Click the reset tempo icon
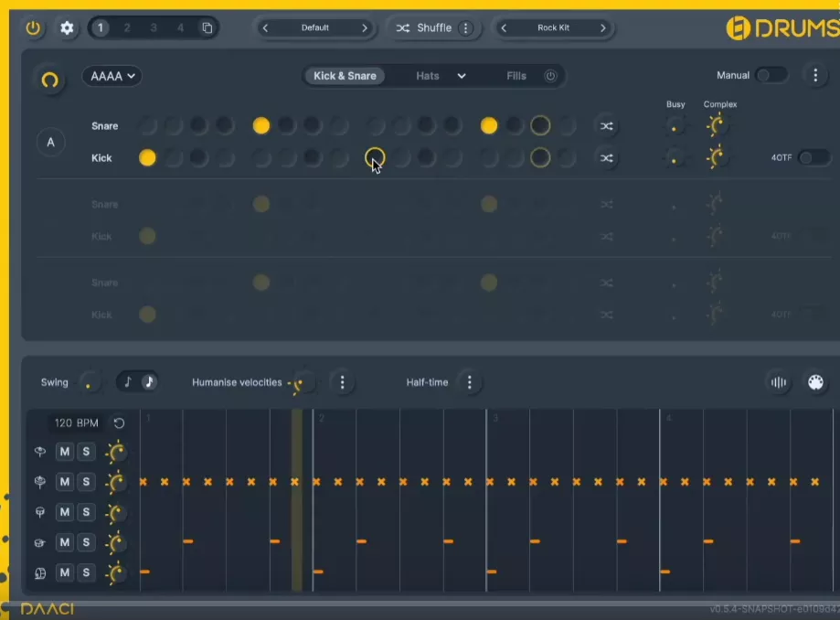840x620 pixels. pyautogui.click(x=119, y=423)
